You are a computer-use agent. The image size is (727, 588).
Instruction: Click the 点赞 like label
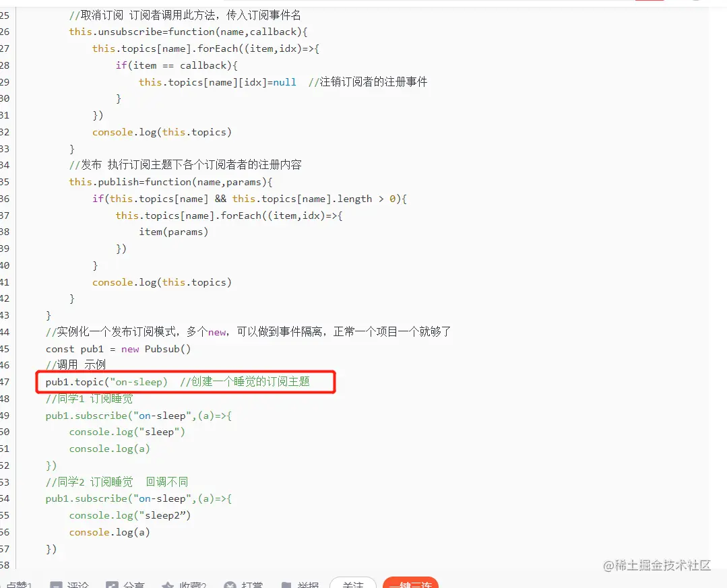point(19,585)
